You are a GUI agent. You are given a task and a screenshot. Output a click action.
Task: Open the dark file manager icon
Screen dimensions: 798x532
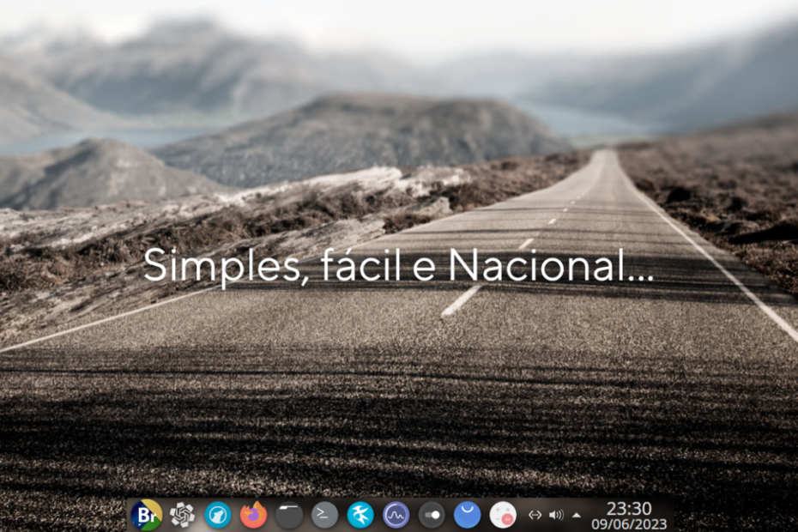pyautogui.click(x=289, y=515)
